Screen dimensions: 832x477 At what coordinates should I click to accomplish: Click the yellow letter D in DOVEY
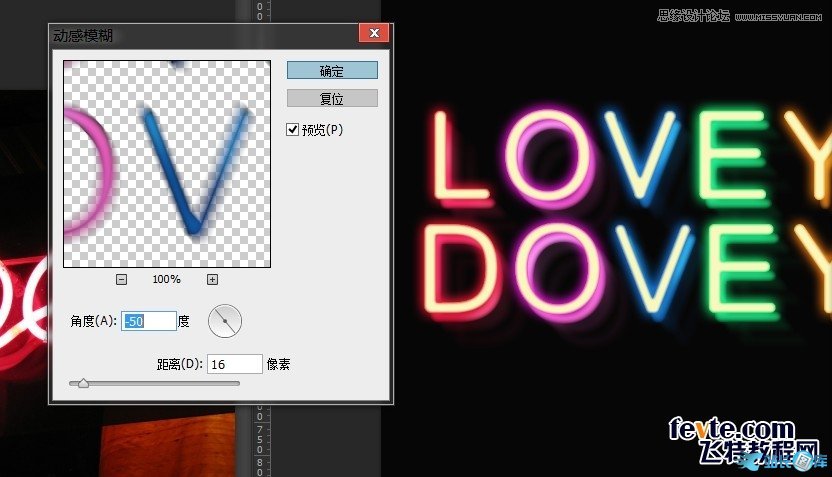458,267
